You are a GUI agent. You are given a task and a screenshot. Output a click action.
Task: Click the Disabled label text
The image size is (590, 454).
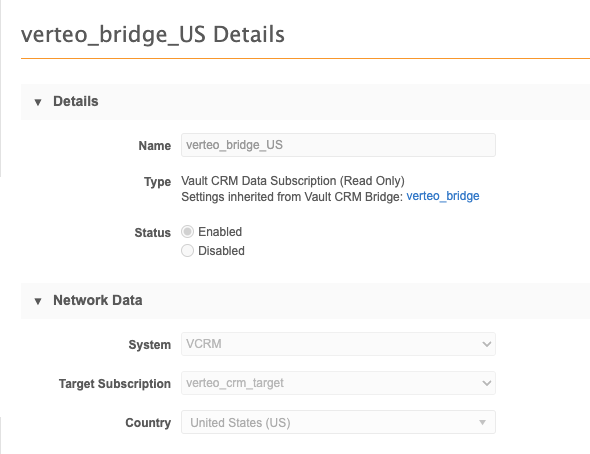tap(221, 251)
